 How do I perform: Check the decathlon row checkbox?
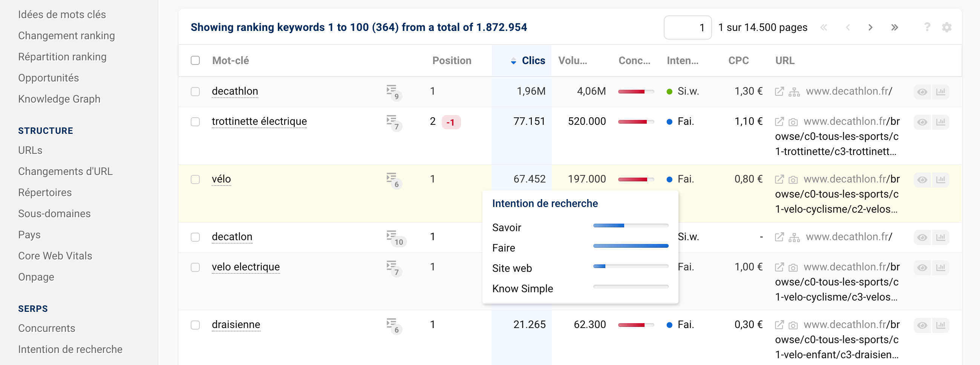[195, 92]
